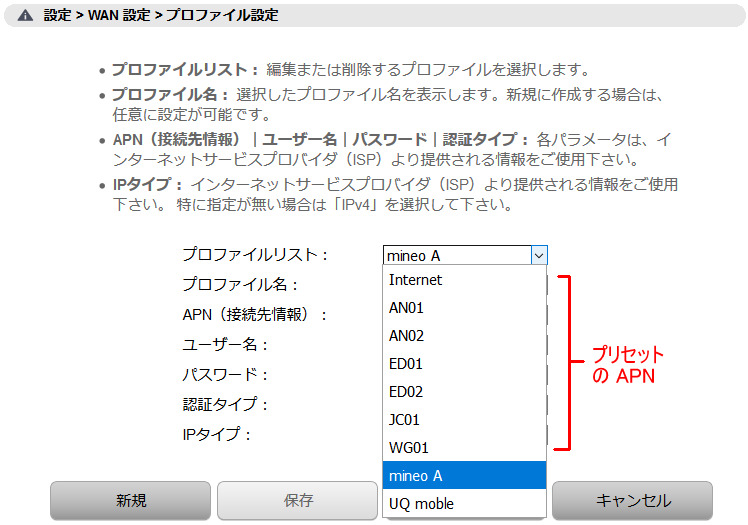748x525 pixels.
Task: Choose UQ moble from profile list
Action: (464, 503)
